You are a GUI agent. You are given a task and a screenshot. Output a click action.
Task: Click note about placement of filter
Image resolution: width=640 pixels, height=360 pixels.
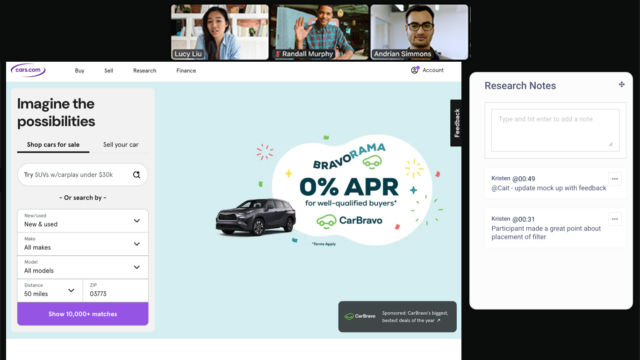click(x=546, y=233)
